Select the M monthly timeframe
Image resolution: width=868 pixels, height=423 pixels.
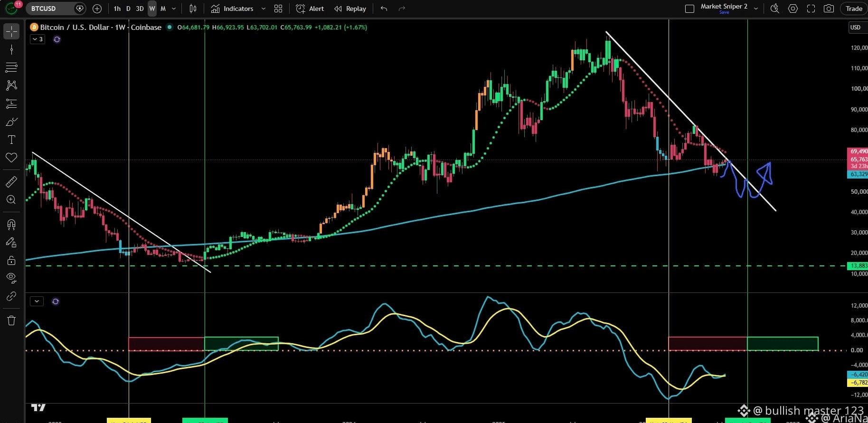(x=163, y=9)
